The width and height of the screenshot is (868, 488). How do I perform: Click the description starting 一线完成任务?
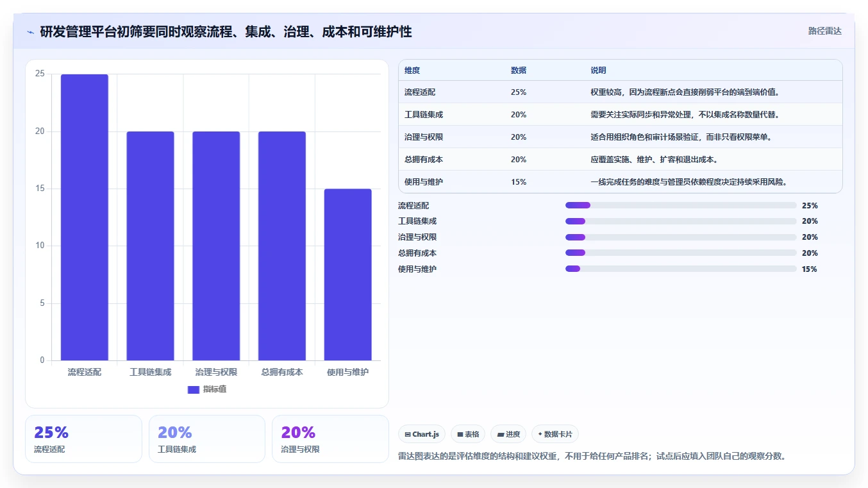[689, 182]
